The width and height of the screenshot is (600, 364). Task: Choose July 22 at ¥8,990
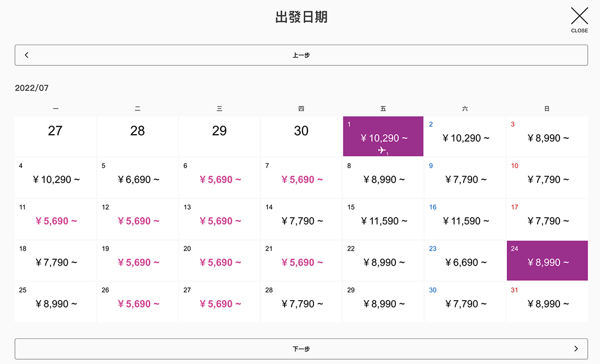383,261
